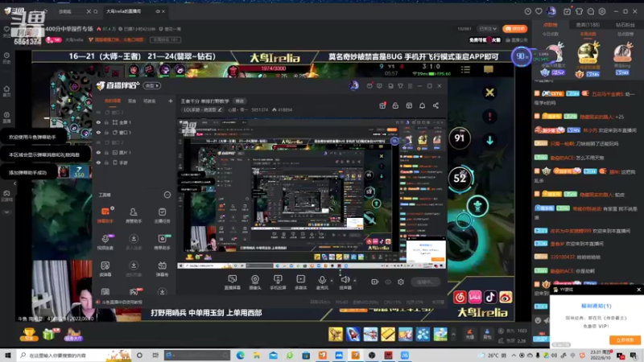The height and width of the screenshot is (362, 644).
Task: Open 弹幕秀 tool in toolbox
Action: (x=162, y=269)
